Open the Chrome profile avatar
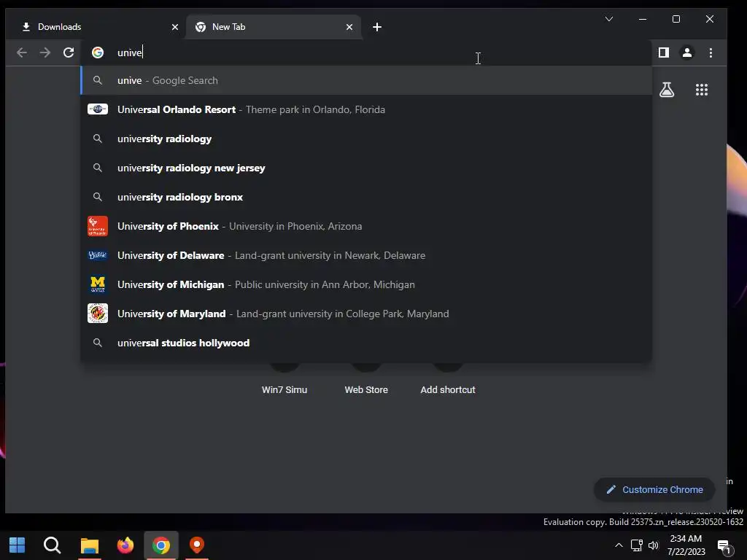 [687, 52]
